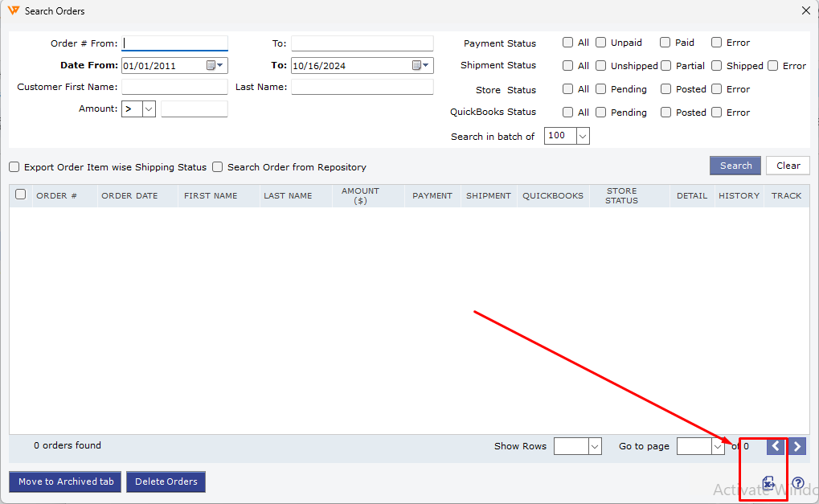Check Payment Status Paid

pos(665,43)
